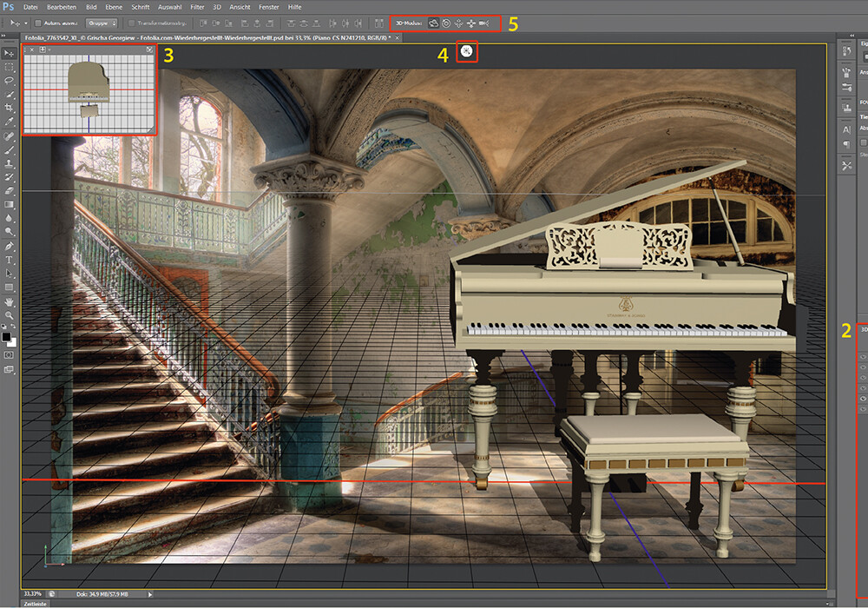The width and height of the screenshot is (868, 608).
Task: Pick the Rectangle shape tool
Action: click(x=9, y=287)
